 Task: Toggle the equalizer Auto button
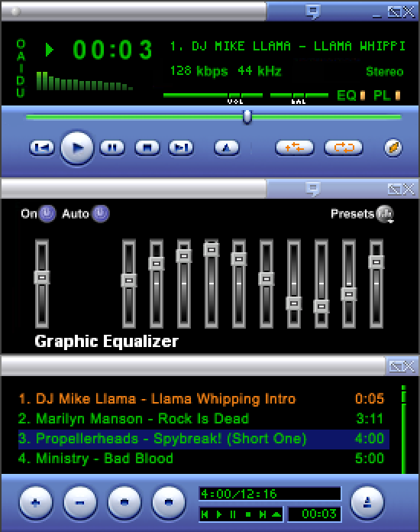point(100,214)
